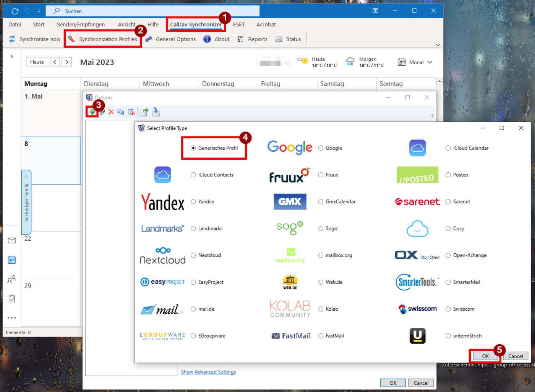Open Vorheriger Termin side tab
The image size is (535, 392).
coord(26,202)
